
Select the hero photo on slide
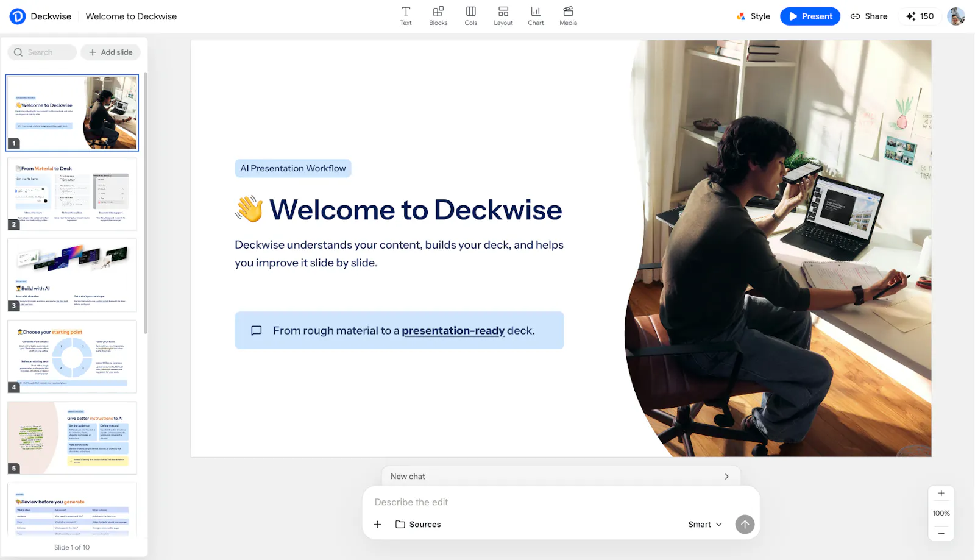click(x=778, y=249)
